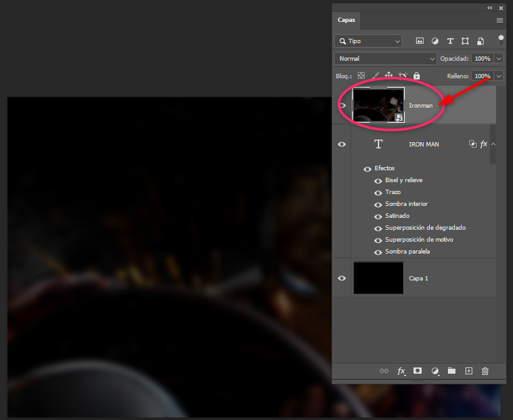Viewport: 513px width, 420px height.
Task: Prevent auto-nesting in artboards lock icon
Action: pos(403,76)
